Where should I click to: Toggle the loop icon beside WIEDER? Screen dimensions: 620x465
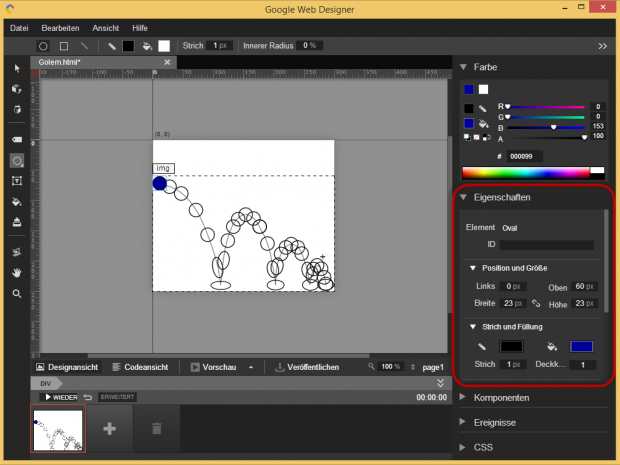[88, 397]
